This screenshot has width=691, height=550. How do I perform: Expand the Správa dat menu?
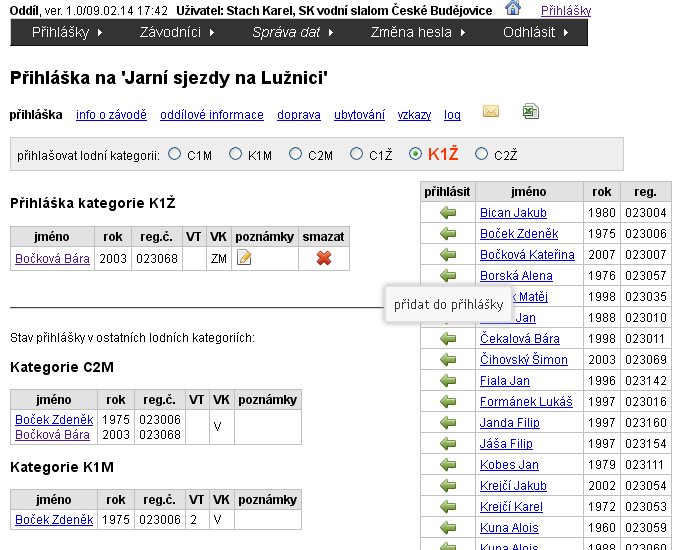293,32
